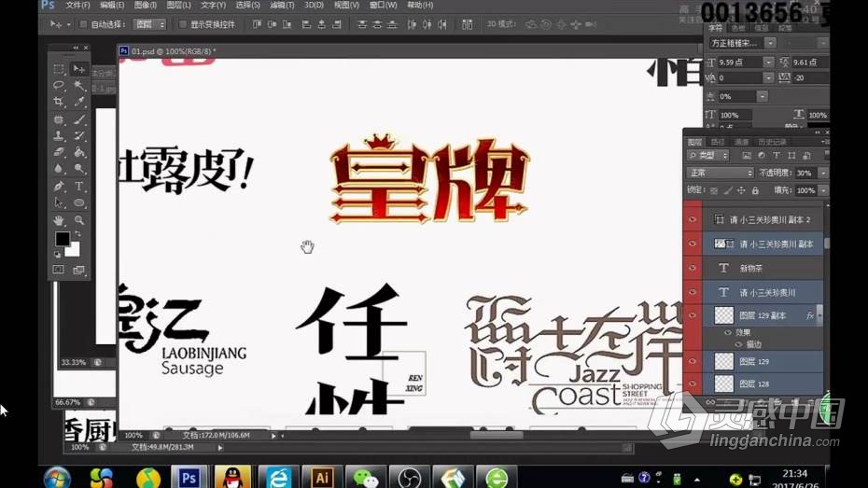Select the Dodge tool
The width and height of the screenshot is (868, 488).
point(79,169)
